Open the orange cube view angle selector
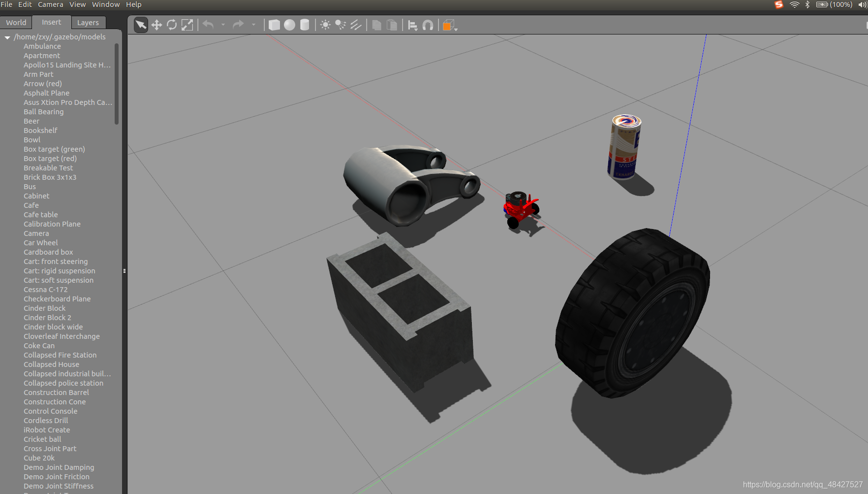868x494 pixels. (x=450, y=26)
